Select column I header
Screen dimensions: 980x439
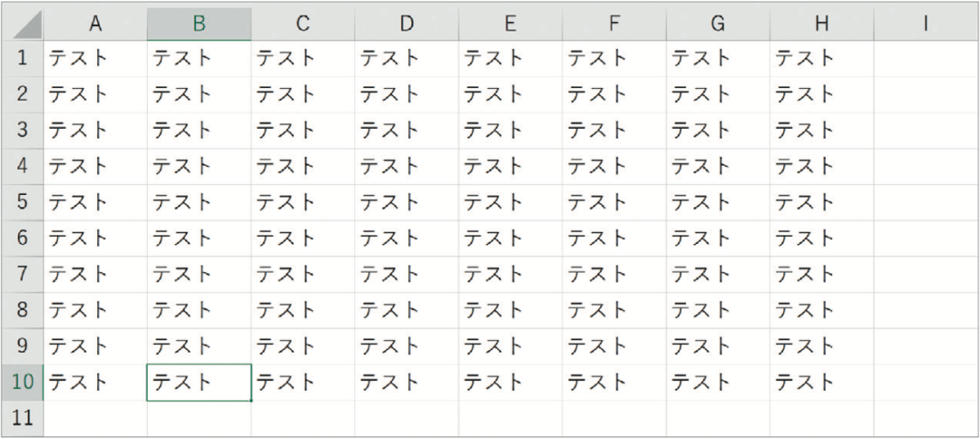pos(925,24)
